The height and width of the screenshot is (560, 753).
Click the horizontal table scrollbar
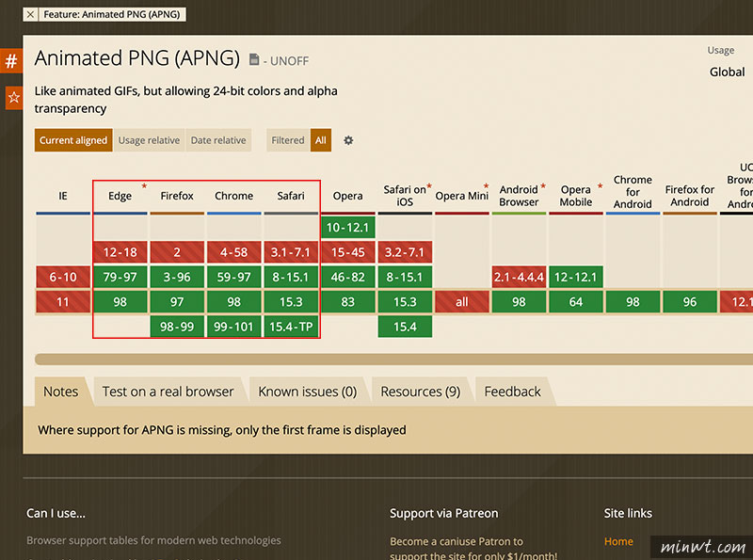[393, 360]
